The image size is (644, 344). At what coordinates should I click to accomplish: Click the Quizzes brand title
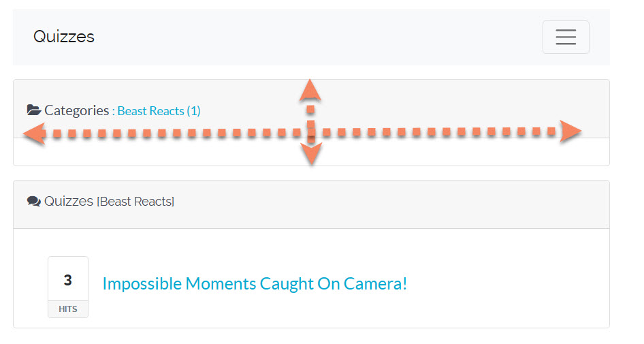click(64, 37)
